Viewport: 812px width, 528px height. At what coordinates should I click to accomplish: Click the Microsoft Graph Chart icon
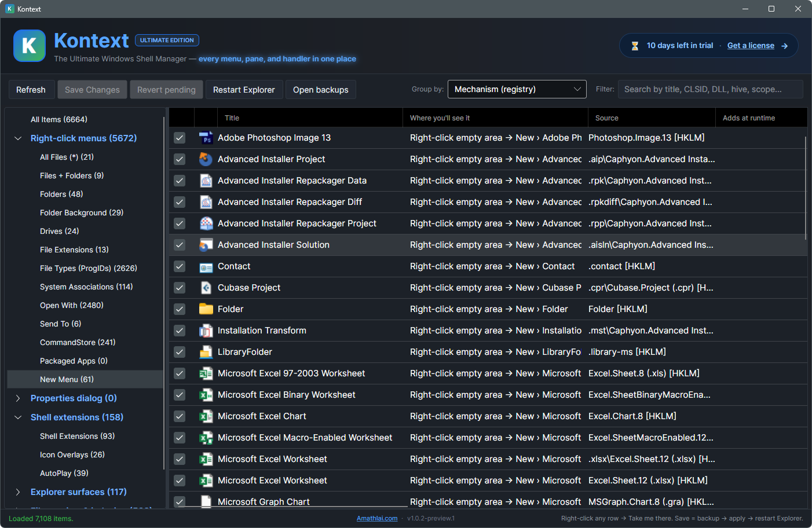pos(206,501)
